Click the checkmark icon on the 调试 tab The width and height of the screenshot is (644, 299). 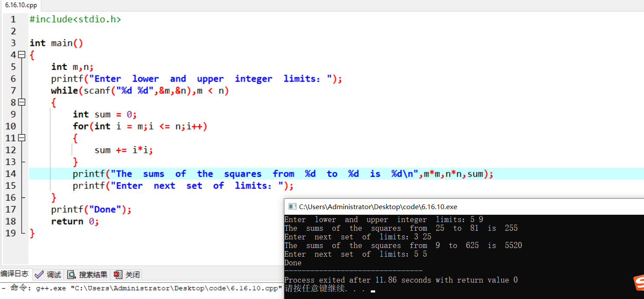tap(39, 274)
